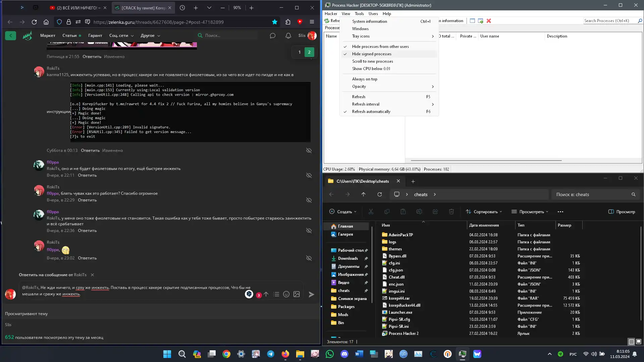Image resolution: width=644 pixels, height=362 pixels.
Task: Click Delete trash icon in Explorer
Action: pos(451,212)
